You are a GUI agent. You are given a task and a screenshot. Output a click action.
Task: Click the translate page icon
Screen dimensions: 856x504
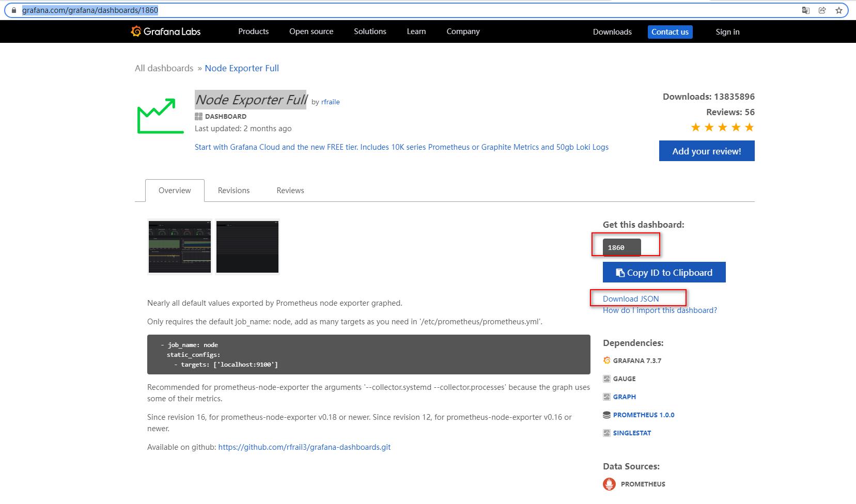(x=805, y=10)
